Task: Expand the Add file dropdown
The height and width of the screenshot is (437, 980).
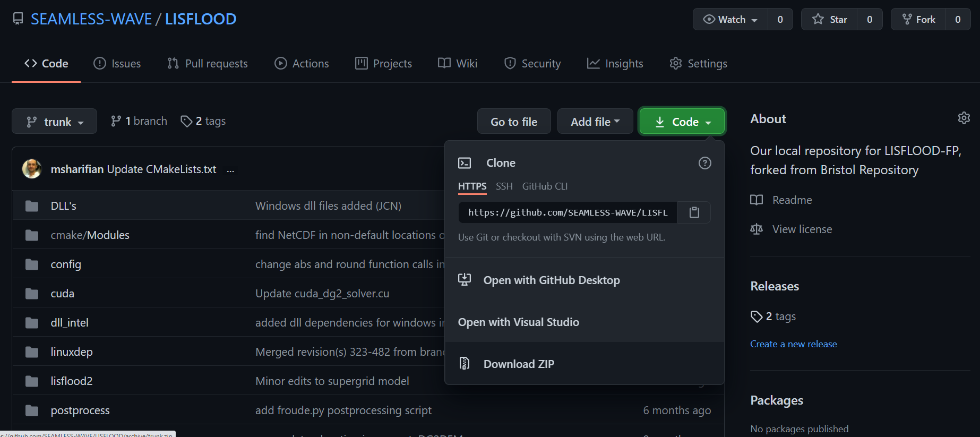Action: [595, 121]
